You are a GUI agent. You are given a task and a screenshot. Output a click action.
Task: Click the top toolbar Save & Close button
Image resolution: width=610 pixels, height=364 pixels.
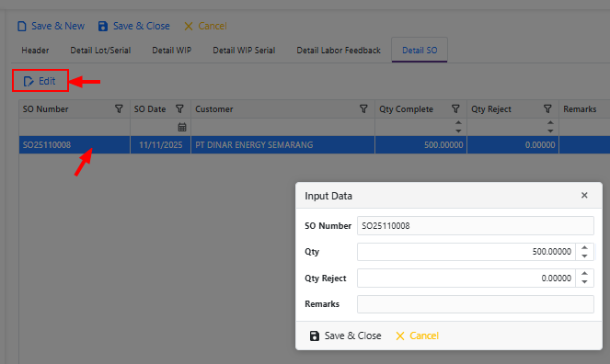[133, 26]
